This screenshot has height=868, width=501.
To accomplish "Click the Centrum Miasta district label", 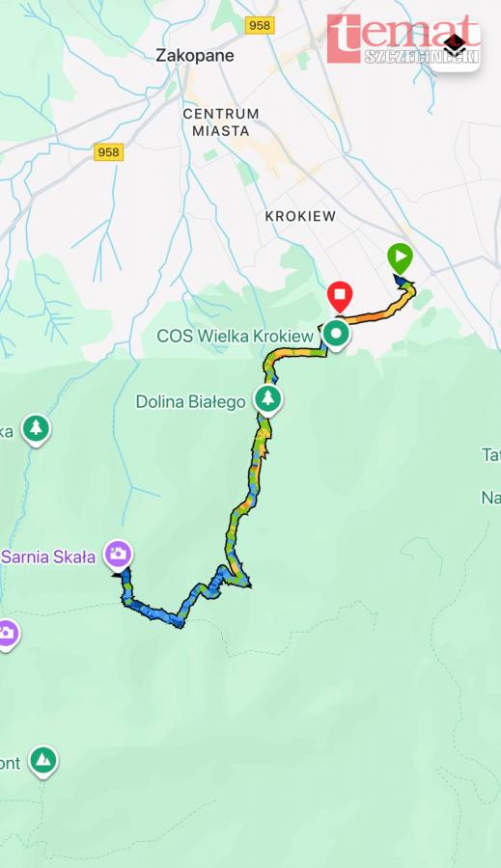I will [220, 122].
